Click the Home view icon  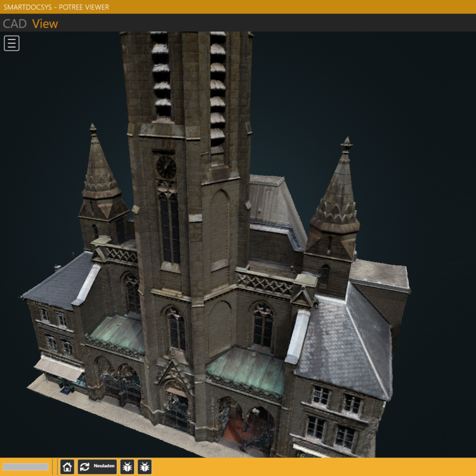click(x=67, y=467)
